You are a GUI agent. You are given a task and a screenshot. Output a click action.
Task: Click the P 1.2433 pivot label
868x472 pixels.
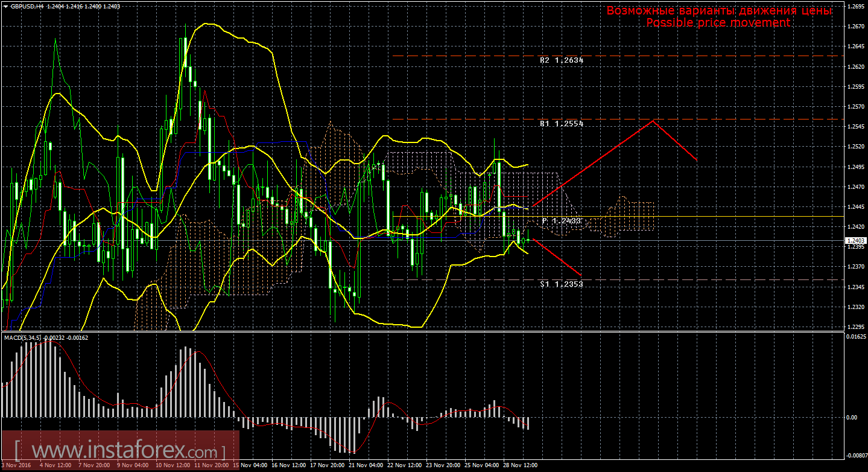[561, 221]
